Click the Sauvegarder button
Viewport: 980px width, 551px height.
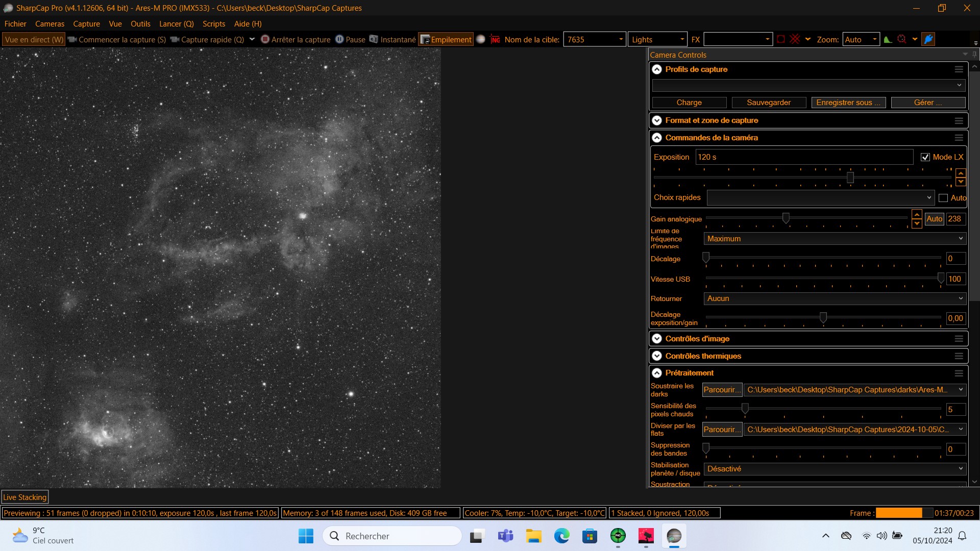pyautogui.click(x=769, y=103)
